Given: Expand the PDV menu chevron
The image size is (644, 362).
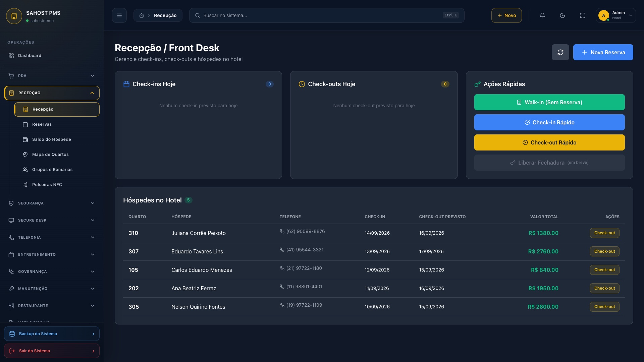Looking at the screenshot, I should click(93, 76).
